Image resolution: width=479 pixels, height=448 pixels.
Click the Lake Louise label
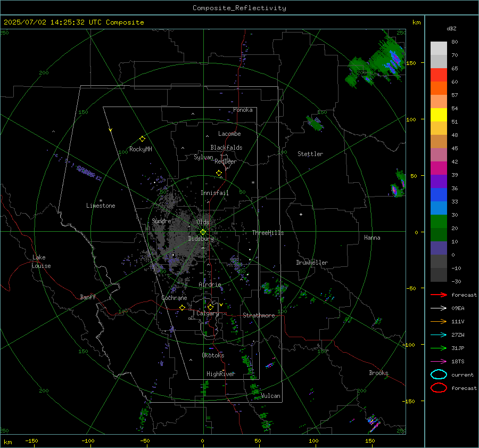pyautogui.click(x=41, y=262)
